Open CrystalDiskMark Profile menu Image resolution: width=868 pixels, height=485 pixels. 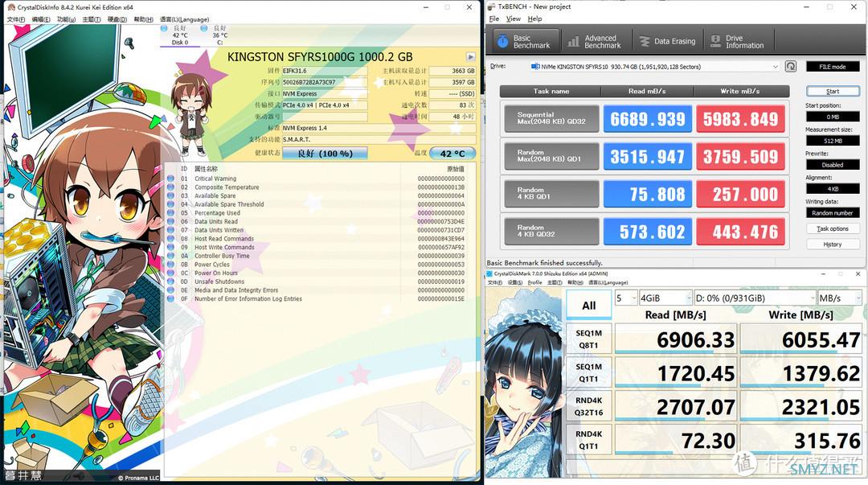(x=534, y=282)
